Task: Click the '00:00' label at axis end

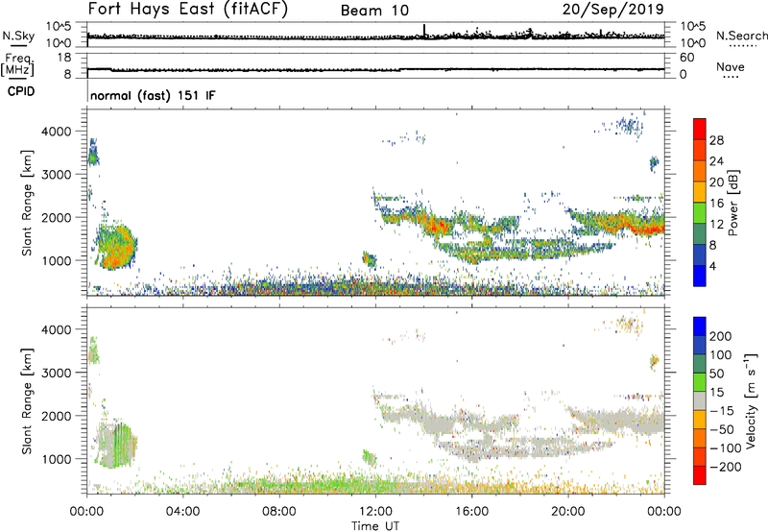Action: [664, 512]
